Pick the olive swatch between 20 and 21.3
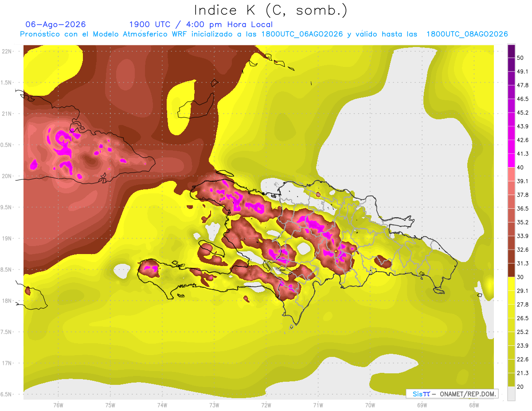 pos(511,380)
